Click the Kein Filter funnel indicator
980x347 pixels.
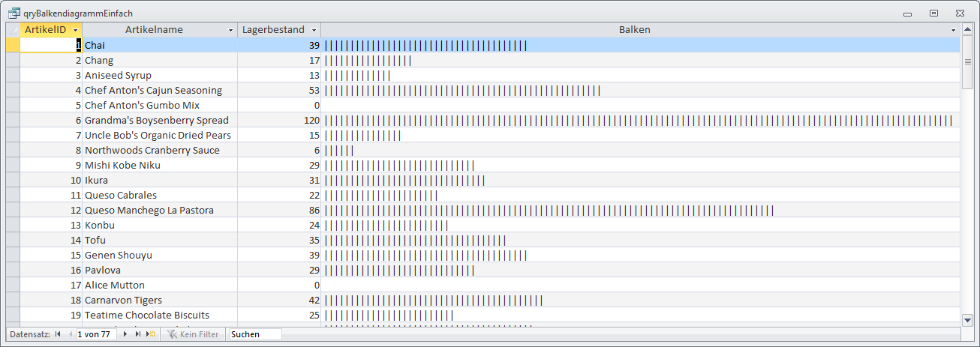(192, 334)
